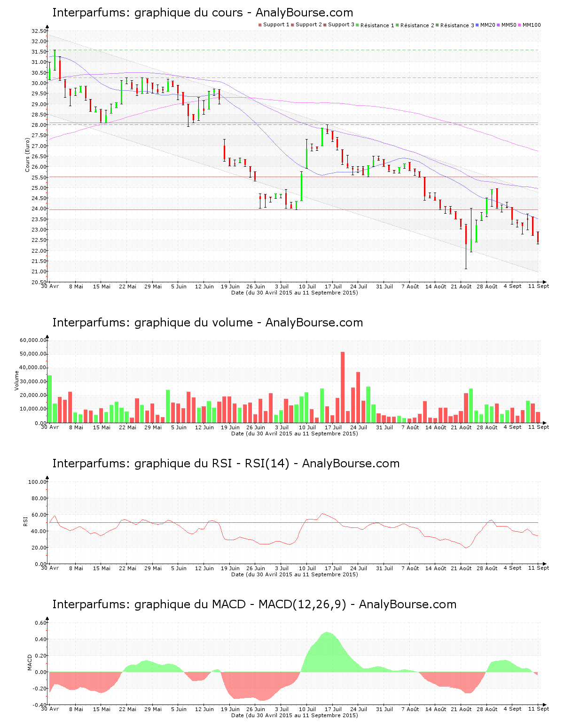Click the date range caption under the MACD chart

[x=294, y=715]
